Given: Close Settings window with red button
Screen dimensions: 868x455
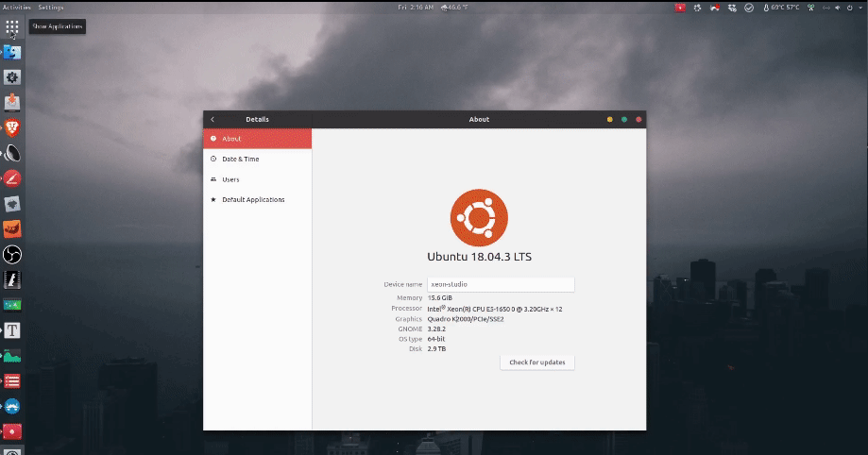Looking at the screenshot, I should tap(638, 119).
